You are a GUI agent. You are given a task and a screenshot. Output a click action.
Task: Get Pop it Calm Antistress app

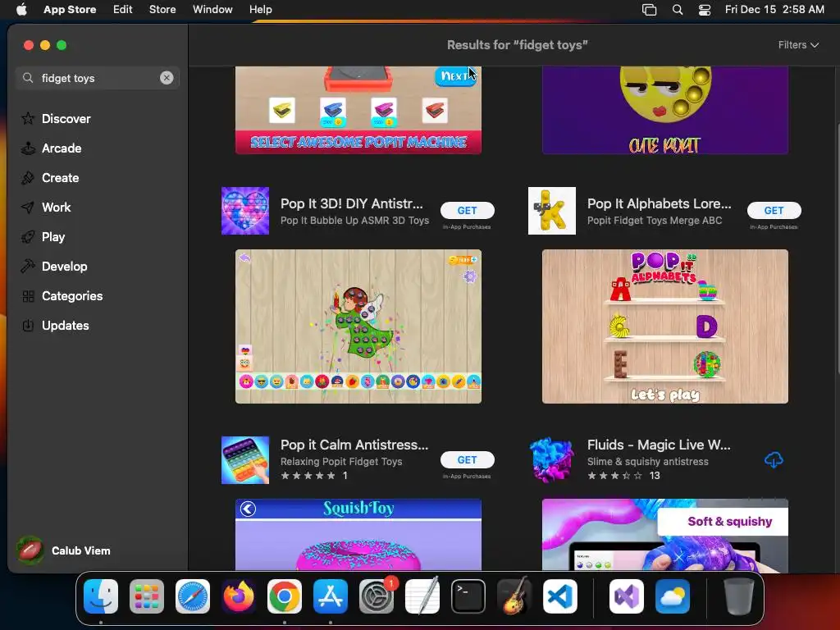click(467, 459)
